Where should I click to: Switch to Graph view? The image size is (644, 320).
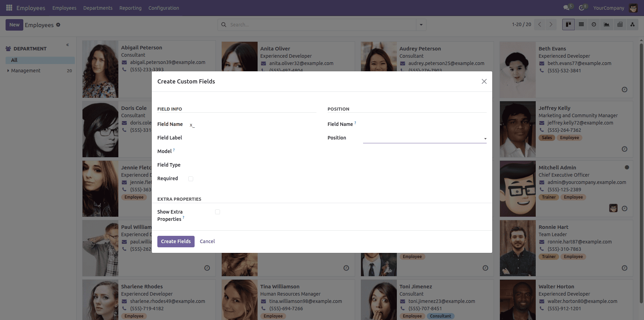[x=607, y=24]
